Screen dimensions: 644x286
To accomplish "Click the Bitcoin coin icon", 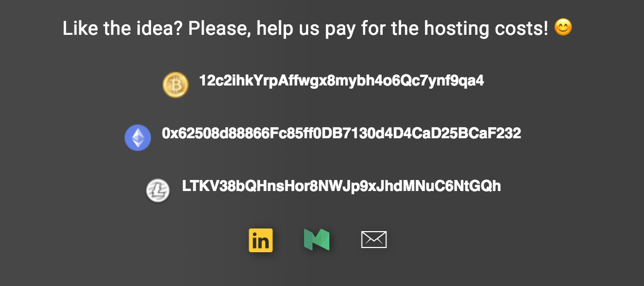I will coord(175,84).
